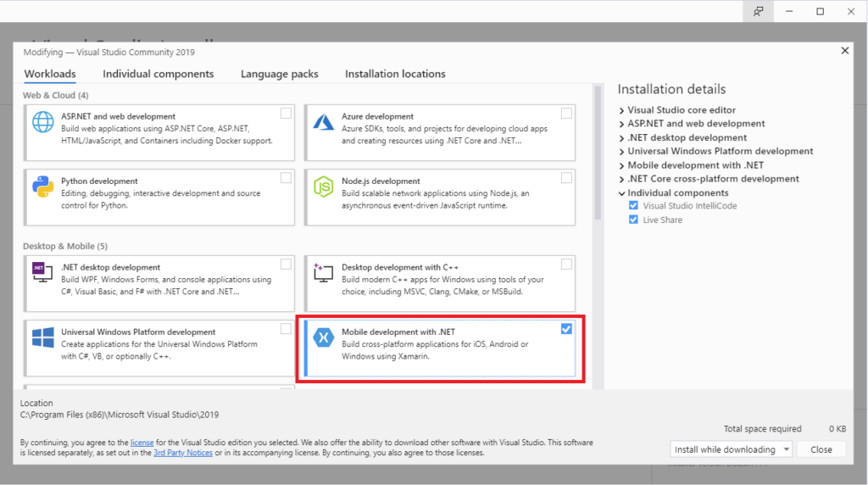Screen dimensions: 868x485
Task: Uncheck Mobile development with .NET workload
Action: [566, 329]
